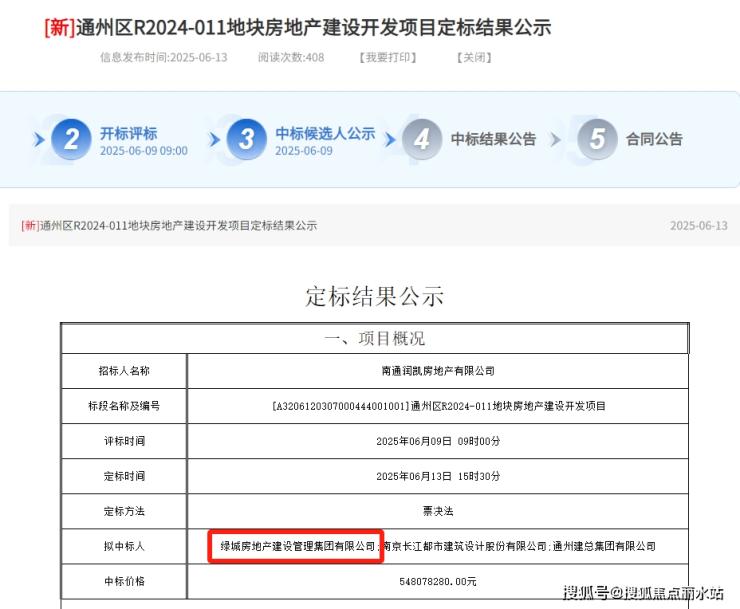Image resolution: width=740 pixels, height=609 pixels.
Task: Click the 【我要打印】 print link
Action: (387, 58)
